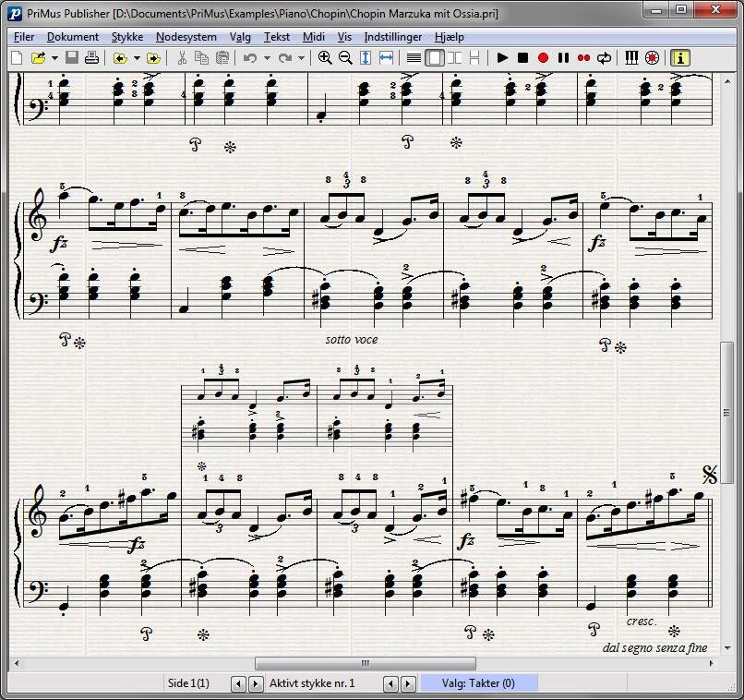
Task: Click the segno symbol at the right edge
Action: tap(710, 474)
